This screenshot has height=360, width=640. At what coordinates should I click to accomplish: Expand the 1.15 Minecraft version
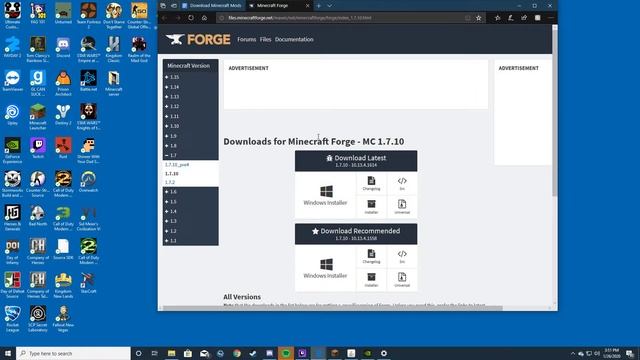tap(172, 77)
